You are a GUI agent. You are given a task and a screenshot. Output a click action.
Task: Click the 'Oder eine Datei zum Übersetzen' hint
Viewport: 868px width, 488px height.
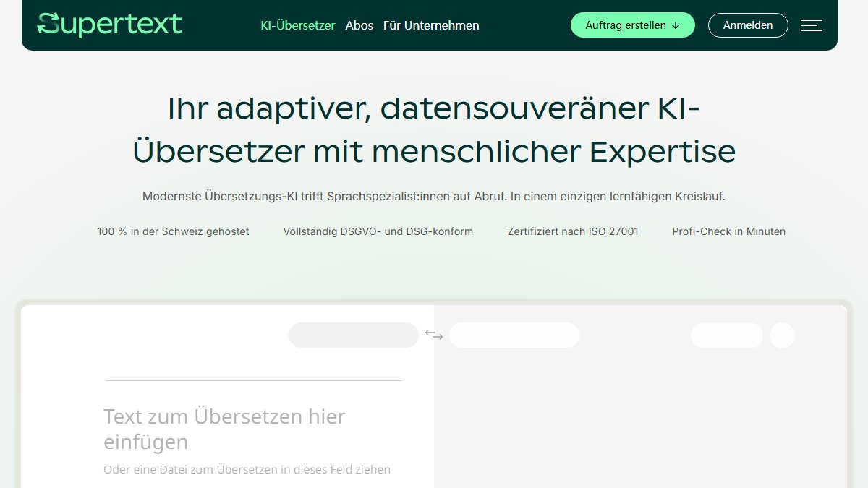247,470
